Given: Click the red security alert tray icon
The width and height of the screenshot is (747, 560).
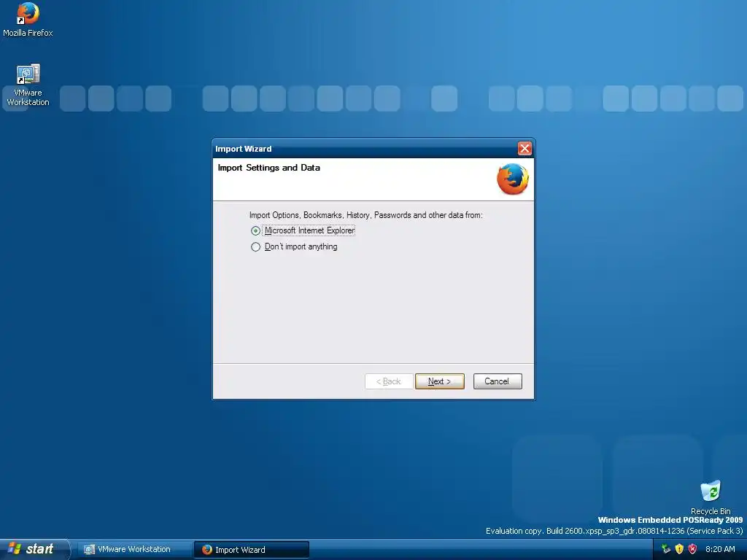Looking at the screenshot, I should click(693, 549).
